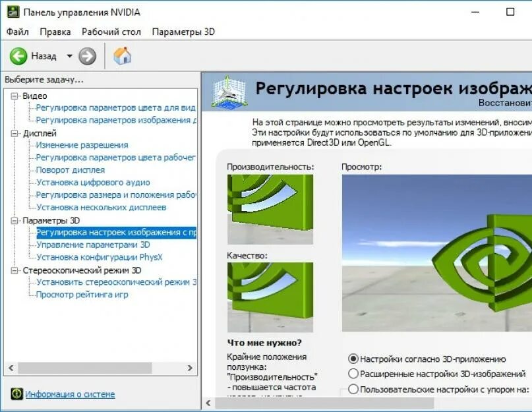Maximize the NVIDIA control panel window
The image size is (532, 412).
[x=510, y=13]
